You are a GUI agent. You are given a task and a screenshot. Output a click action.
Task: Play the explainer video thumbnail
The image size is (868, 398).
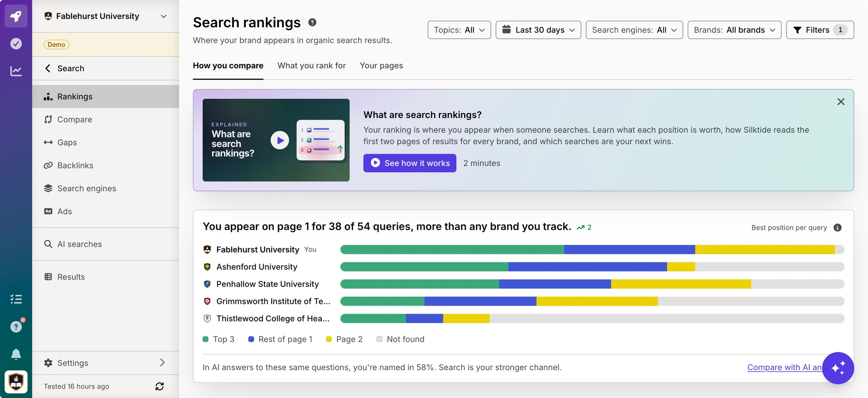276,140
